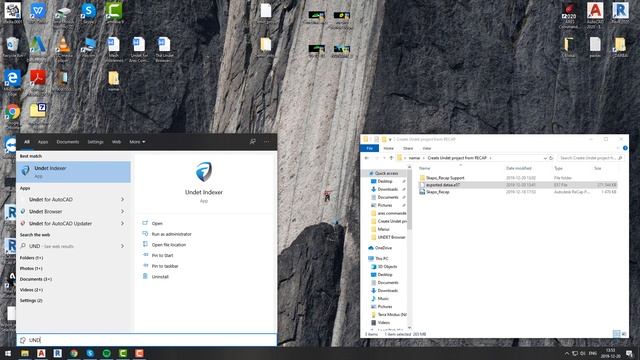Click Explorer up one level arrow
The width and height of the screenshot is (640, 360).
tap(391, 158)
